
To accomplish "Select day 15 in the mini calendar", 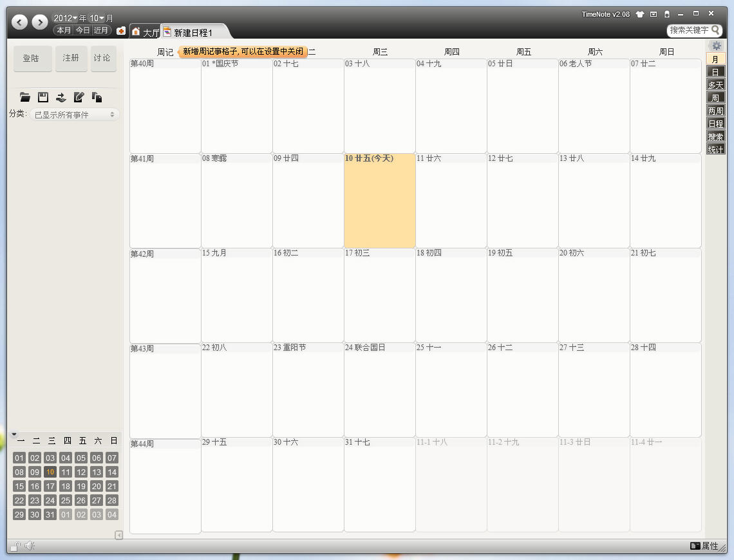I will (19, 486).
